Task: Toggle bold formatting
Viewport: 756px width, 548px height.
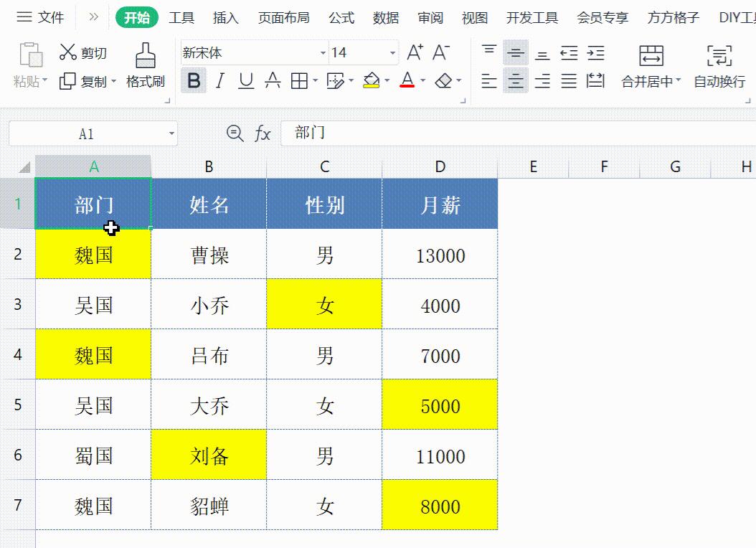Action: [192, 80]
